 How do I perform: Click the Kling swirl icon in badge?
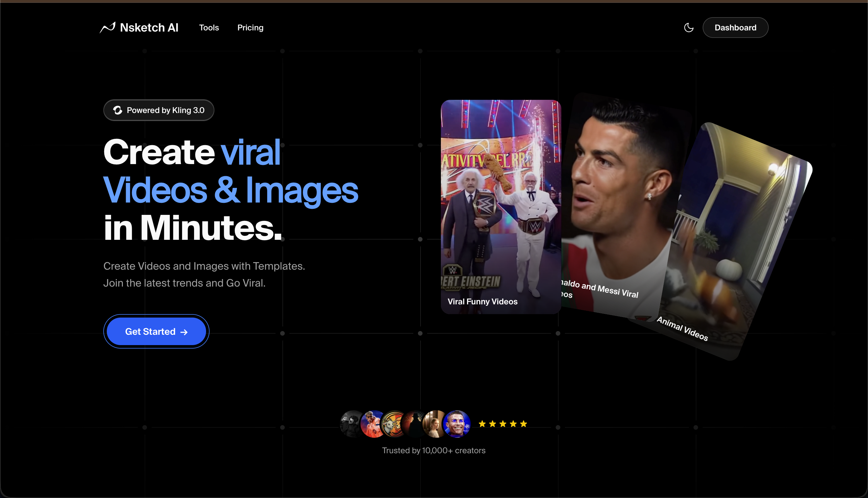click(x=117, y=110)
